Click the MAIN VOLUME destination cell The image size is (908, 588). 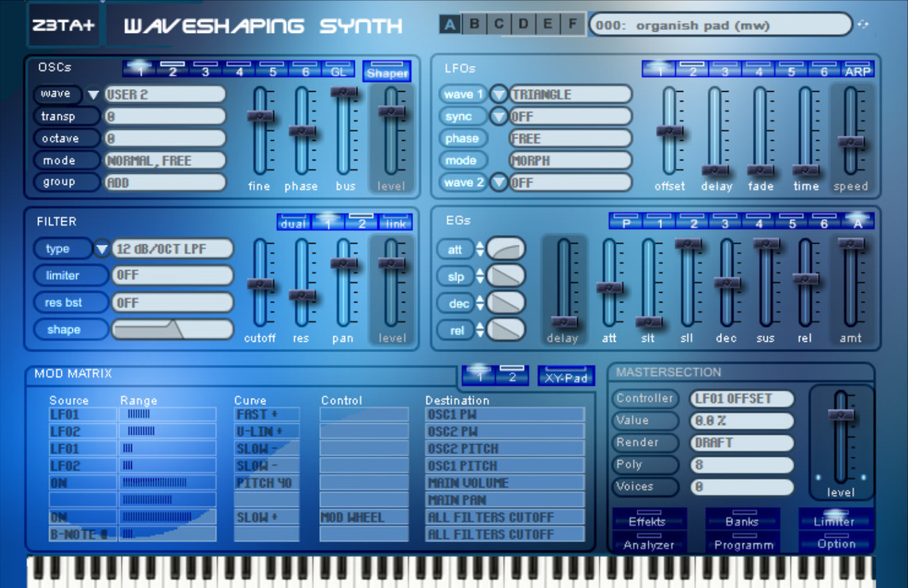point(505,483)
